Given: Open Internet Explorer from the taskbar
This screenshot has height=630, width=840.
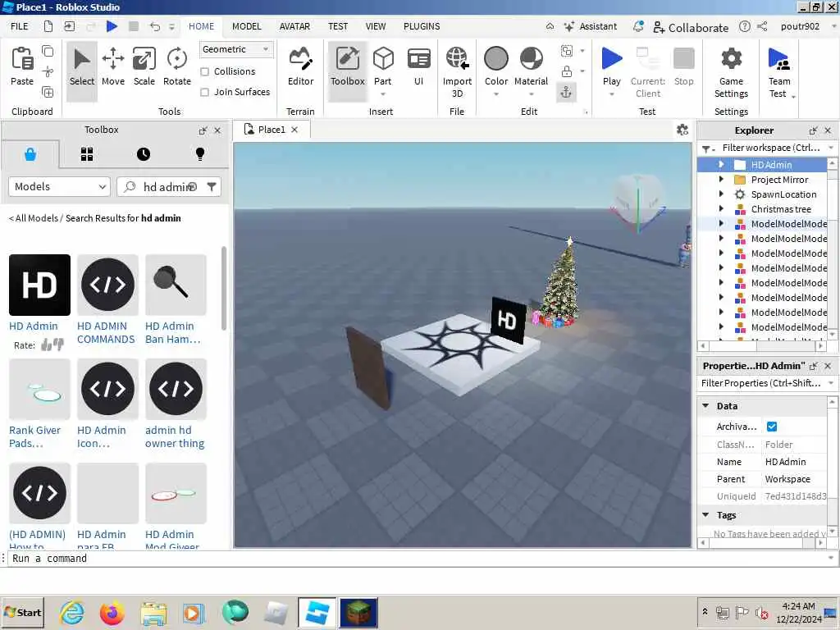Looking at the screenshot, I should click(x=71, y=613).
